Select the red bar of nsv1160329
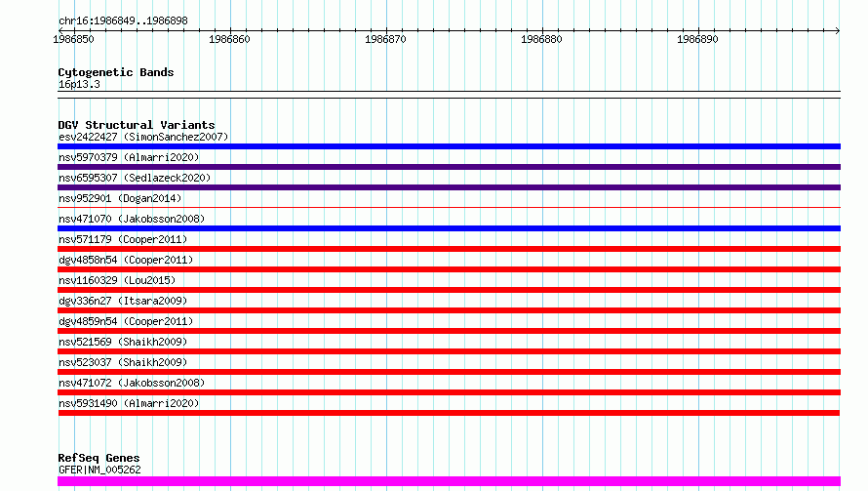868x491 pixels. (449, 290)
